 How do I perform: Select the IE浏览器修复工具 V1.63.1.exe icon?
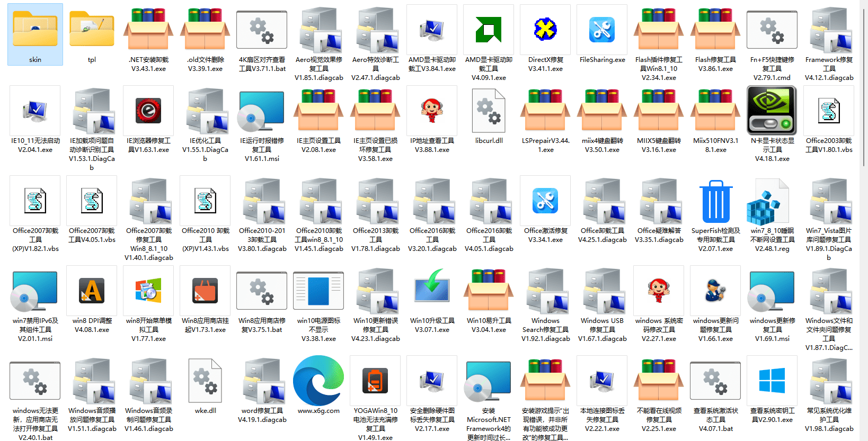(148, 110)
